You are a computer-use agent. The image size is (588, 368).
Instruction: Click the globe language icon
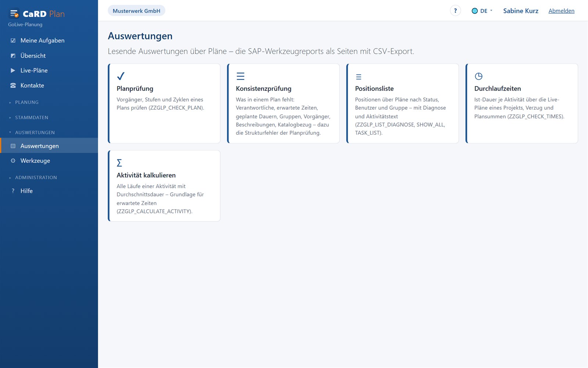[475, 11]
